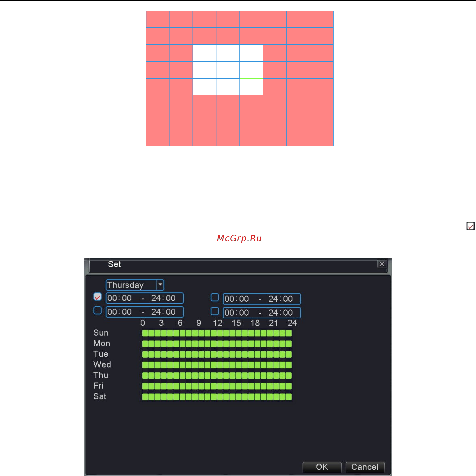Enable the bottom-right time period checkbox
Image resolution: width=476 pixels, height=476 pixels.
(x=215, y=311)
